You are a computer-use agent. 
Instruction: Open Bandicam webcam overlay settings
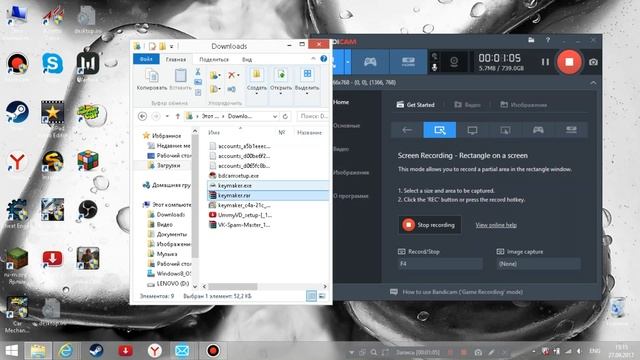tap(454, 62)
